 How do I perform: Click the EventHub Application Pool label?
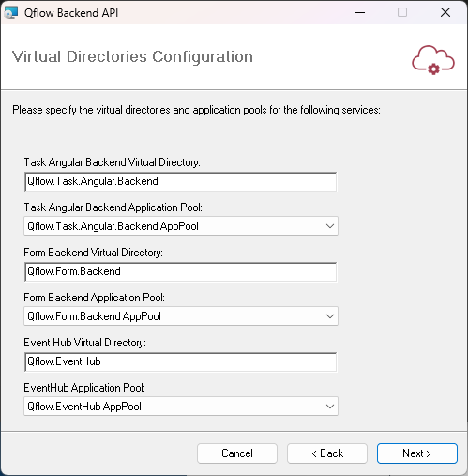coord(84,388)
